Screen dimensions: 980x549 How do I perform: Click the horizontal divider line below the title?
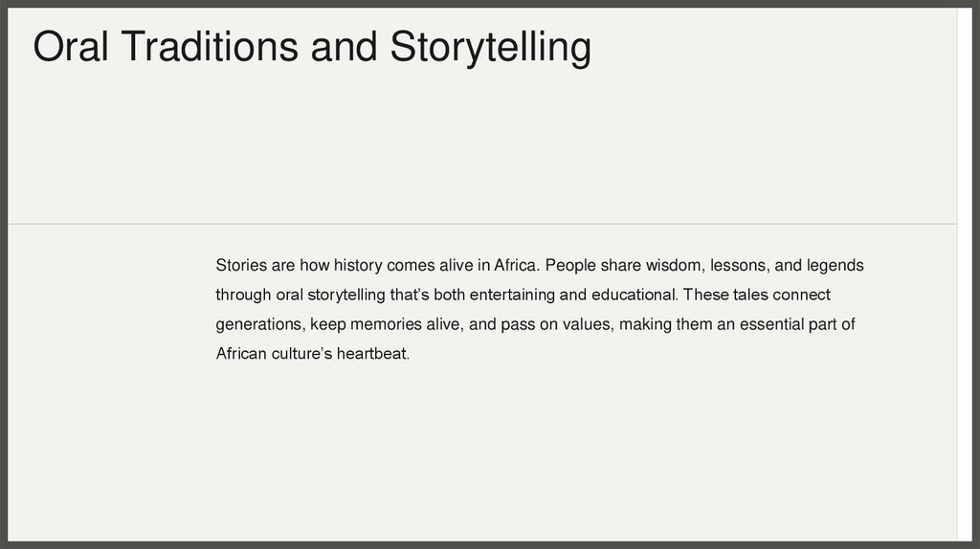[479, 224]
